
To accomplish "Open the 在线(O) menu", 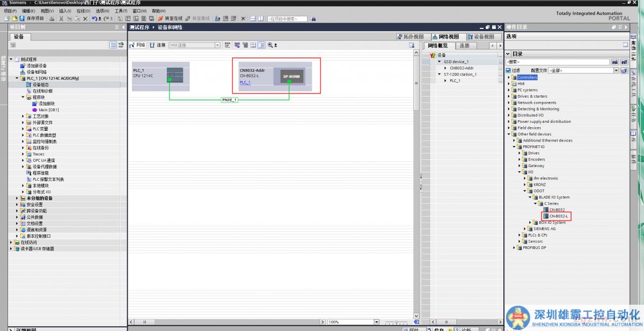I will [83, 11].
